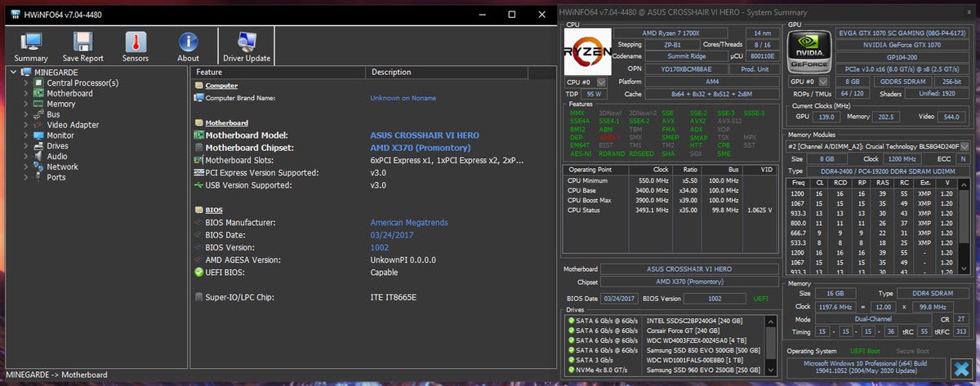
Task: Click the green check beside UEFI BIOS
Action: tap(198, 272)
